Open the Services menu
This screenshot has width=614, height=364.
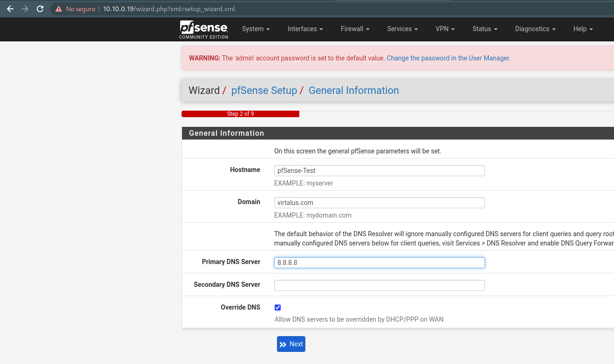[x=402, y=29]
